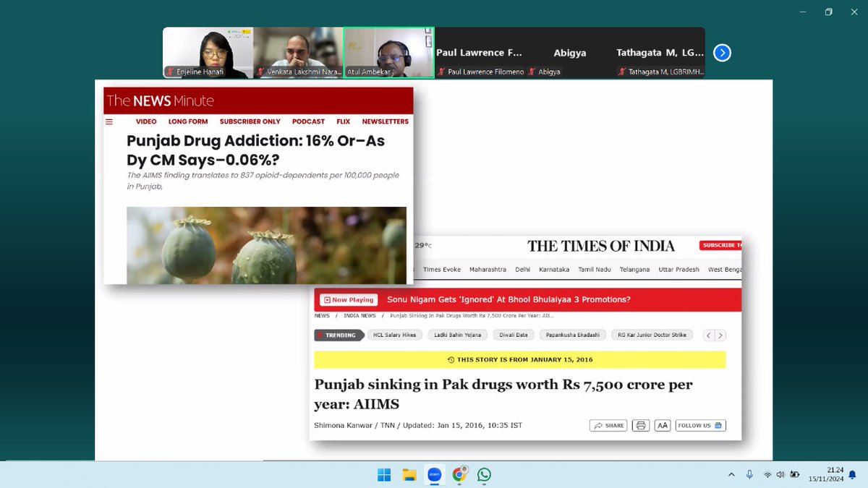Viewport: 868px width, 488px height.
Task: Click the Papankusha Ekadashi trending chip
Action: 572,335
